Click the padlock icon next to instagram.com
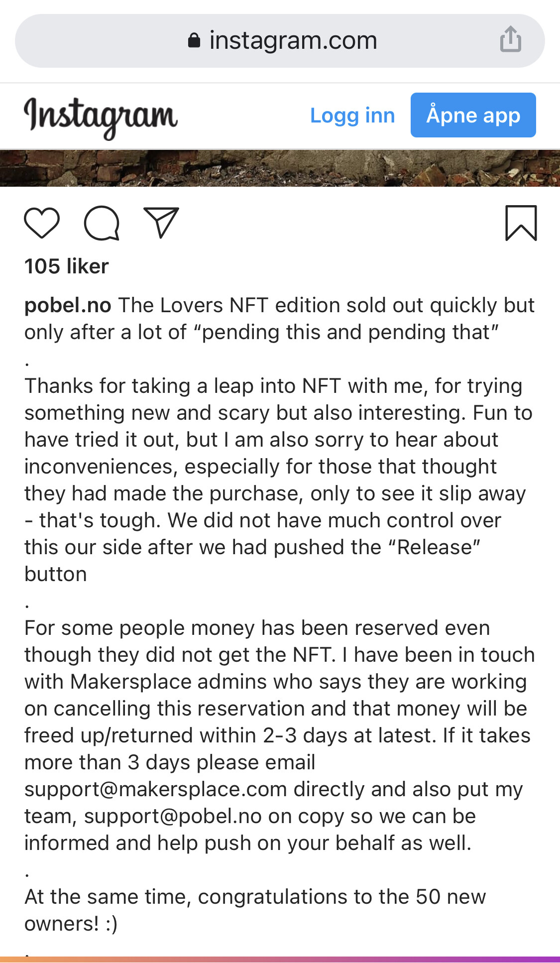560x963 pixels. click(194, 41)
